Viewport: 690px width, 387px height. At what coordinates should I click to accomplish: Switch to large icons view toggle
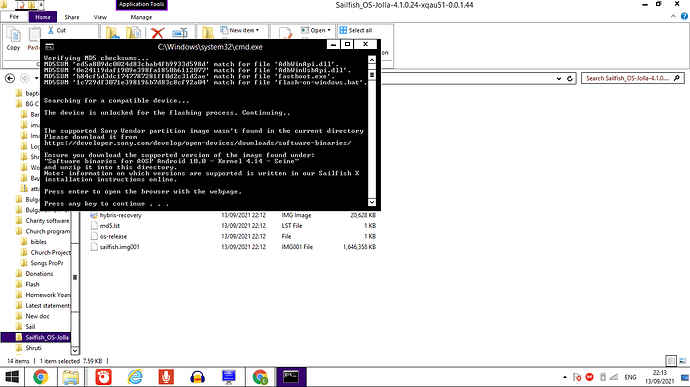(x=683, y=361)
